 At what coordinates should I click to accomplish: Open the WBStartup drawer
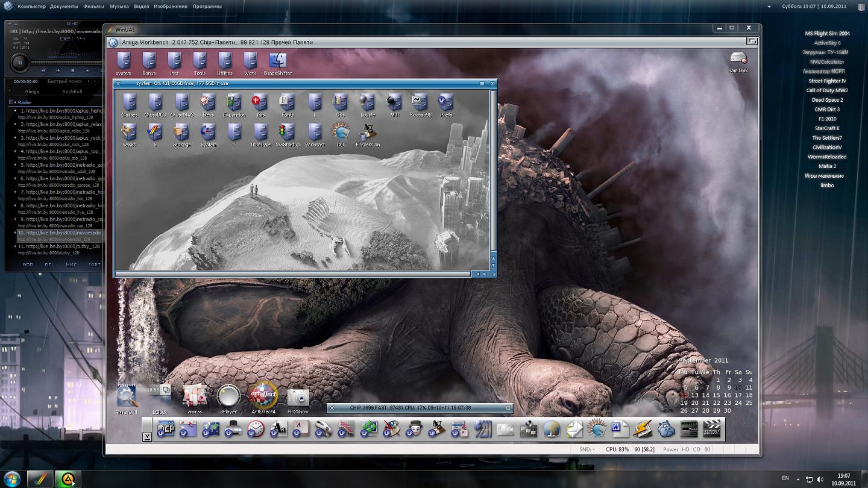pyautogui.click(x=288, y=135)
